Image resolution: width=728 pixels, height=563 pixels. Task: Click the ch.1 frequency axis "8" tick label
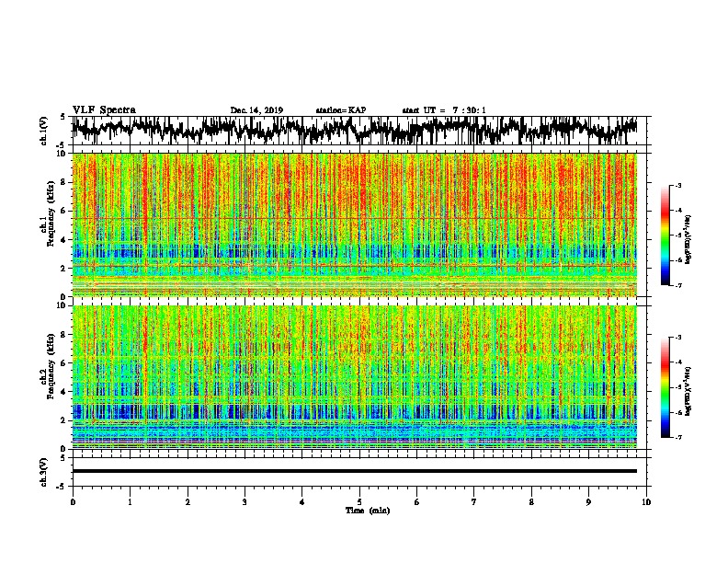point(65,182)
